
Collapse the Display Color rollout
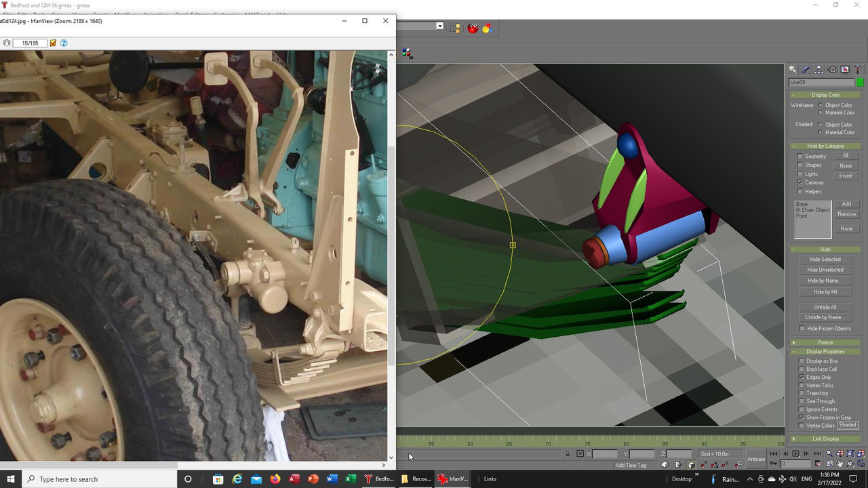[x=825, y=95]
